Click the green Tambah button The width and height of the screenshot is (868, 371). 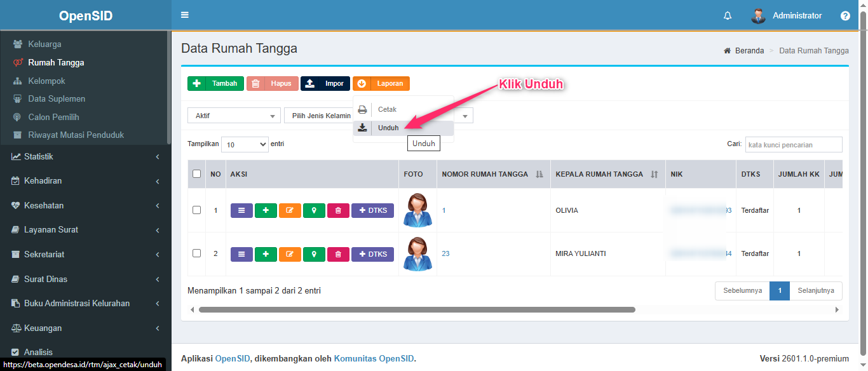click(x=215, y=83)
